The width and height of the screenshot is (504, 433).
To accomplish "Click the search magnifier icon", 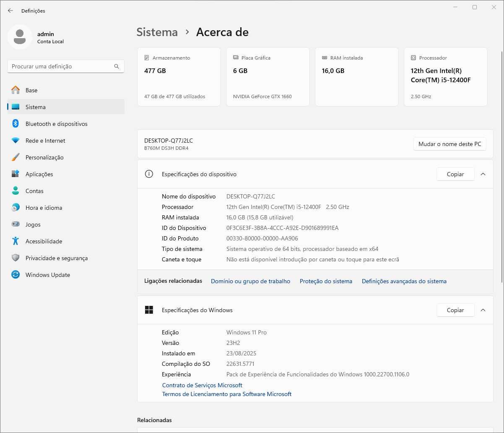I will click(x=117, y=66).
